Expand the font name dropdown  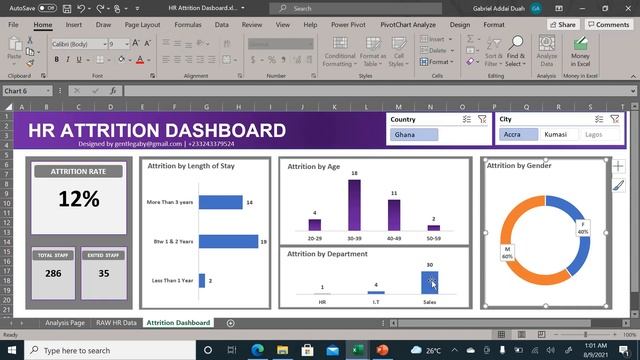click(x=105, y=44)
